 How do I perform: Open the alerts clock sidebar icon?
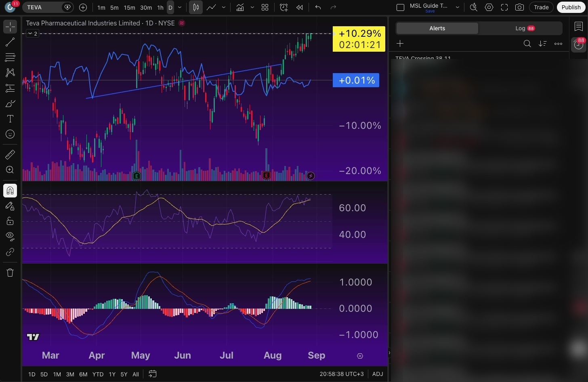click(579, 44)
